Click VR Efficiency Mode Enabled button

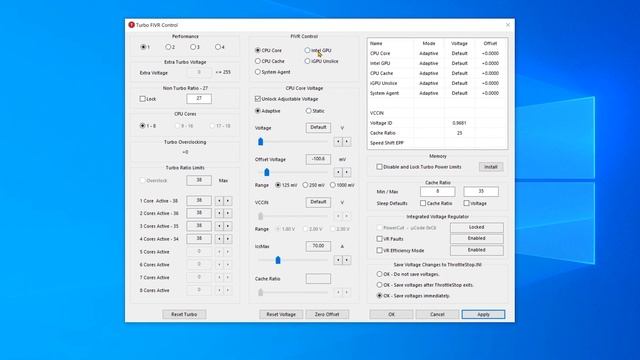[x=477, y=250]
